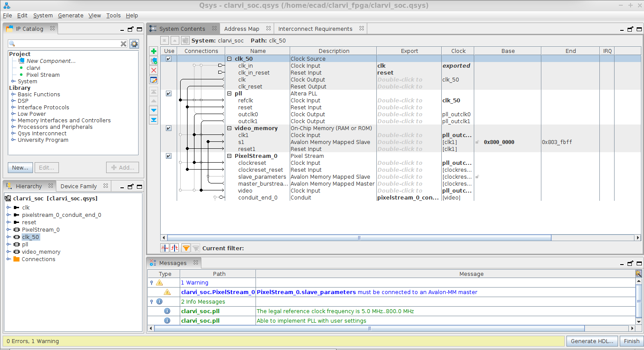Click the System Contents horizontal scrollbar
The height and width of the screenshot is (350, 644).
359,238
